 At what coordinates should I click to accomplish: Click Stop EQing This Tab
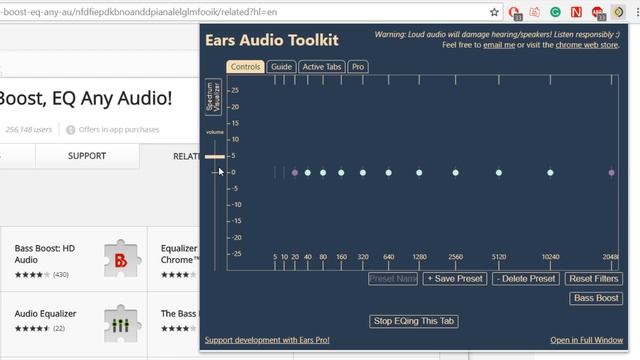(x=414, y=321)
